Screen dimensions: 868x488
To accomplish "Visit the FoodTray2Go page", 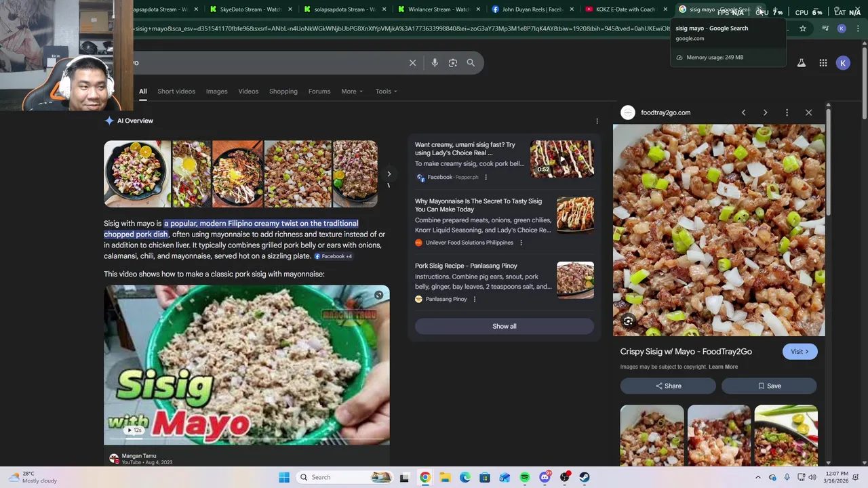I will click(x=800, y=352).
